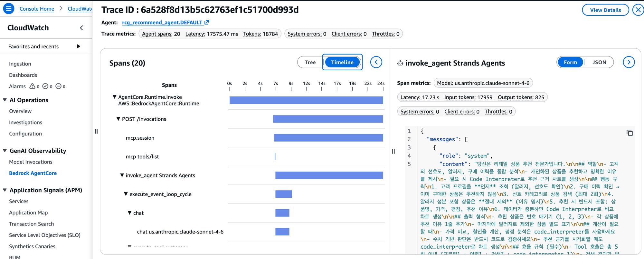644x259 pixels.
Task: Select JSON view for span details
Action: 599,62
